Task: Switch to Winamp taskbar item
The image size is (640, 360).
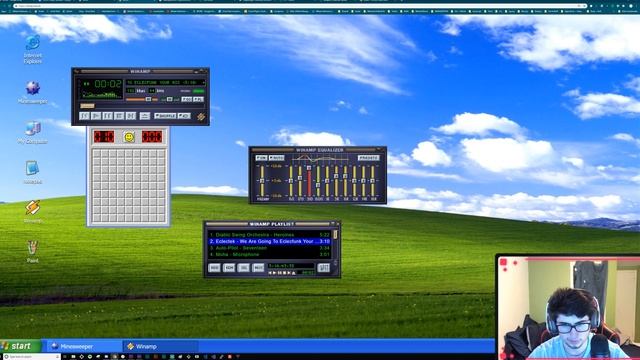Action: 160,346
